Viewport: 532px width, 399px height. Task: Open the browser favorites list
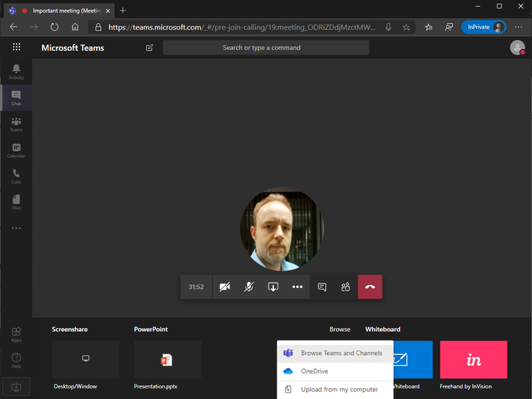pyautogui.click(x=428, y=27)
